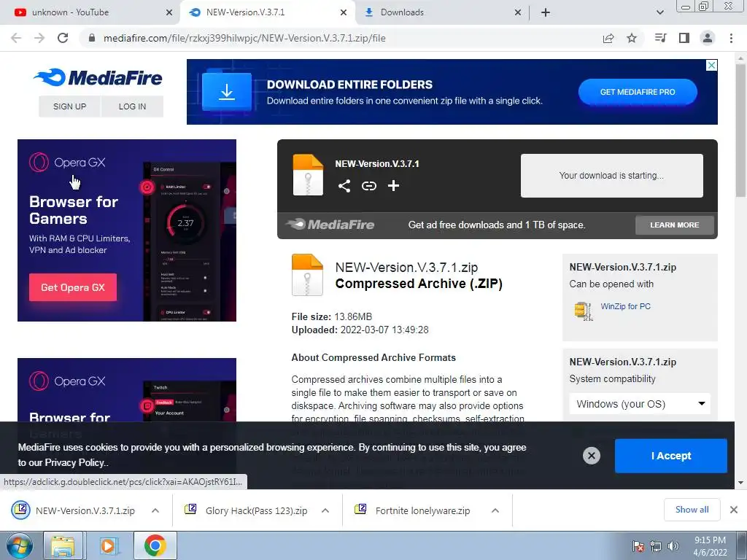The image size is (747, 560).
Task: Open the media control icon in toolbar
Action: coord(660,38)
